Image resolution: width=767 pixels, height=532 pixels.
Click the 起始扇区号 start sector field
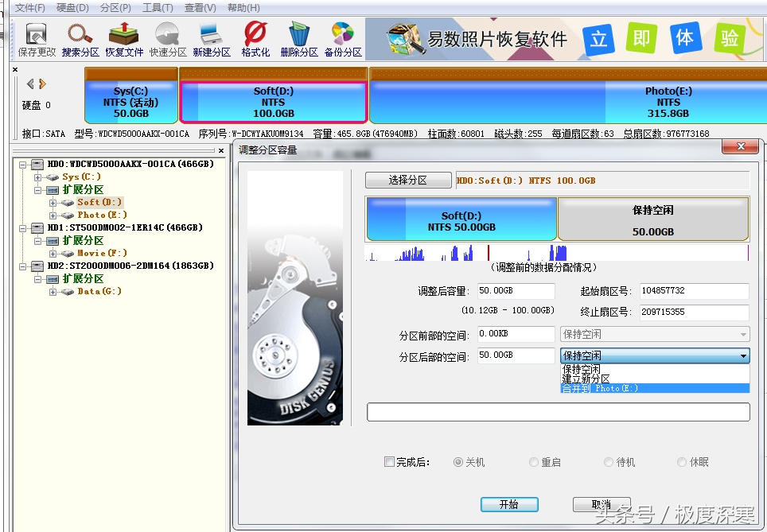(x=694, y=291)
